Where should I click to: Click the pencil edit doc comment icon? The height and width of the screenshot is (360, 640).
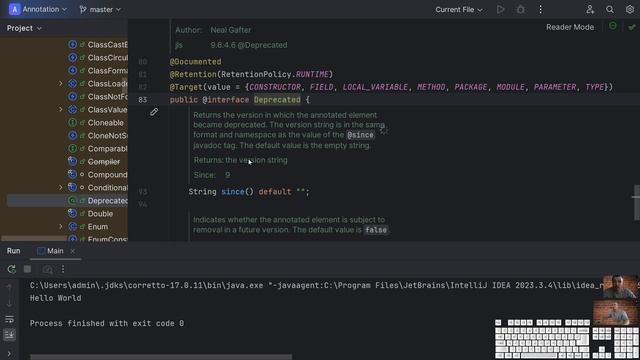pos(154,111)
